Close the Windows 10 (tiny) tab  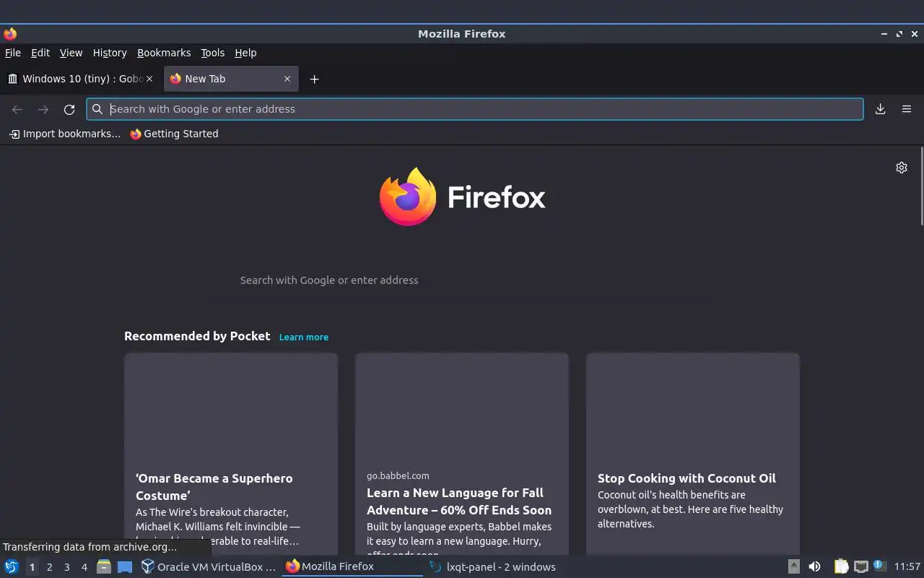149,79
